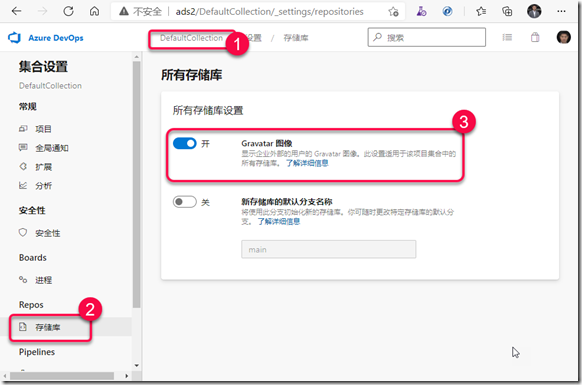This screenshot has width=582, height=385.
Task: Open the browser home page icon
Action: point(94,11)
